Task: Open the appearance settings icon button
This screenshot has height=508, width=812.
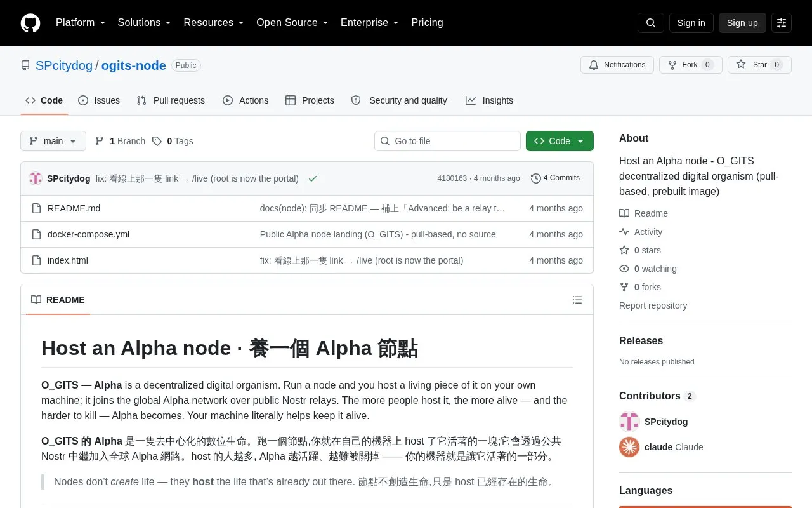Action: pyautogui.click(x=782, y=23)
